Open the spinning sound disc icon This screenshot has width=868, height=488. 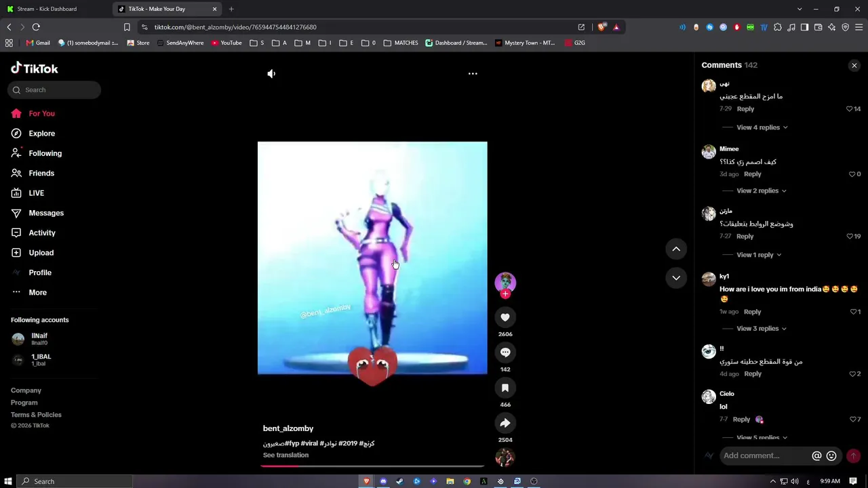505,458
